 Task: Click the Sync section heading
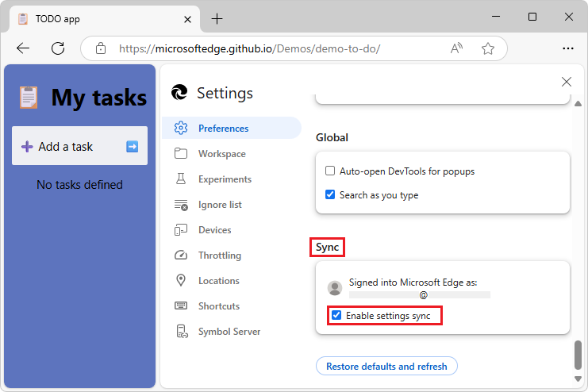coord(328,248)
